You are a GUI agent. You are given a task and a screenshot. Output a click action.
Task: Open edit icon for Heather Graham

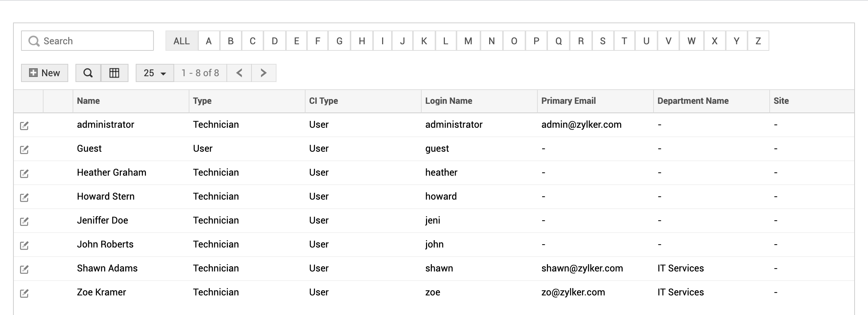[24, 173]
